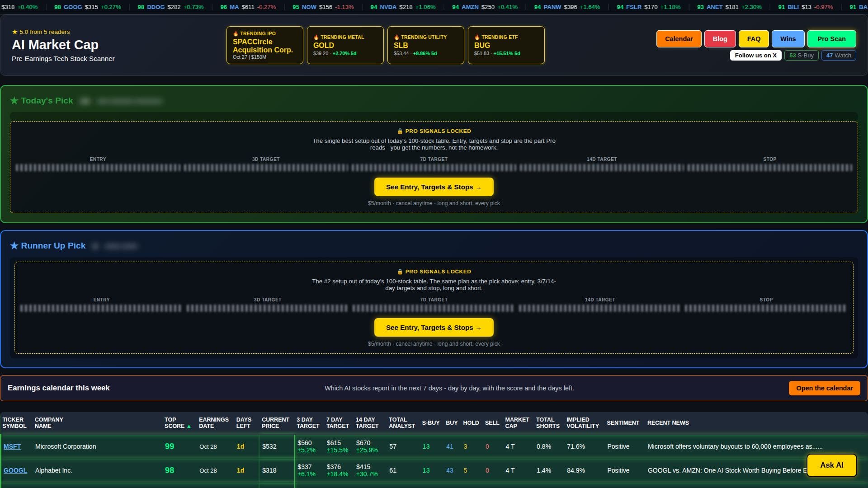Open the Trending ETF BUG card
The width and height of the screenshot is (868, 488).
click(506, 45)
